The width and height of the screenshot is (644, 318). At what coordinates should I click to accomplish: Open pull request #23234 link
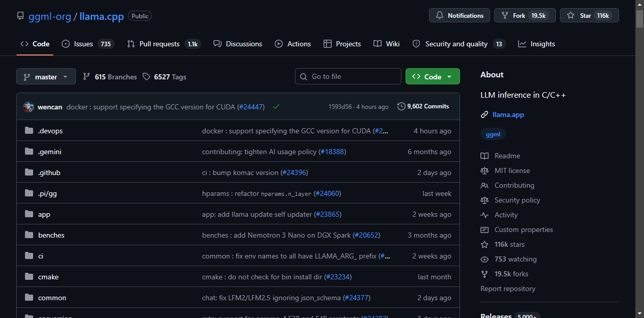click(338, 277)
